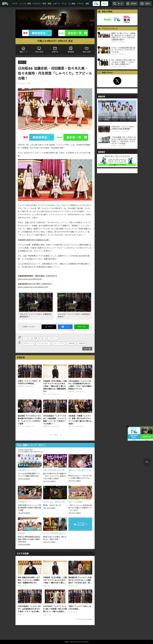Play the Hulu video thumbnail in the article
Viewport: 153px width, 644px height.
[74, 302]
